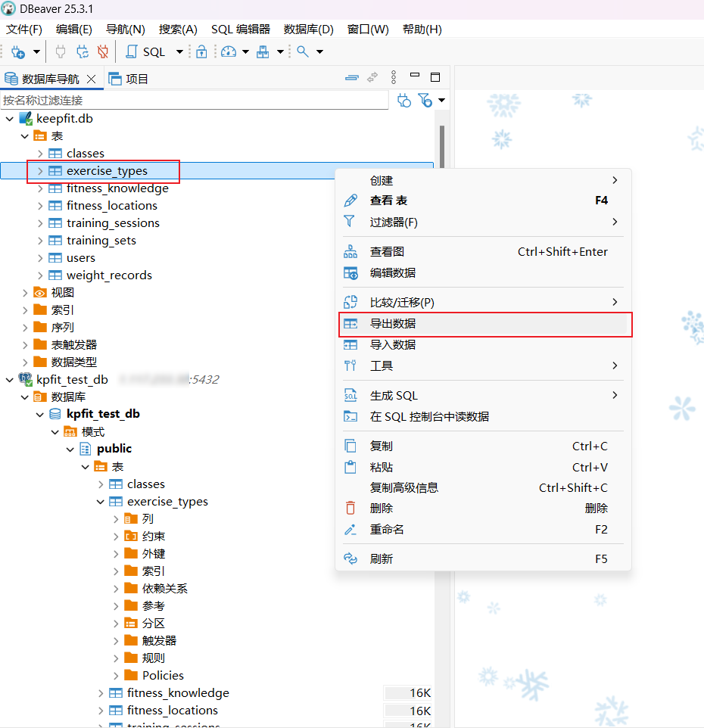Toggle link-with-editor arrows icon

[372, 77]
